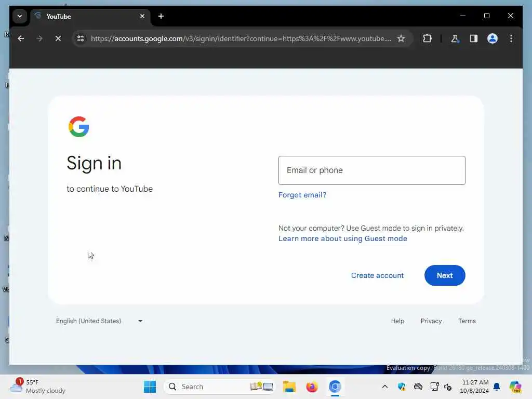Screen dimensions: 532x399
Task: Click the Next button
Action: [445, 275]
